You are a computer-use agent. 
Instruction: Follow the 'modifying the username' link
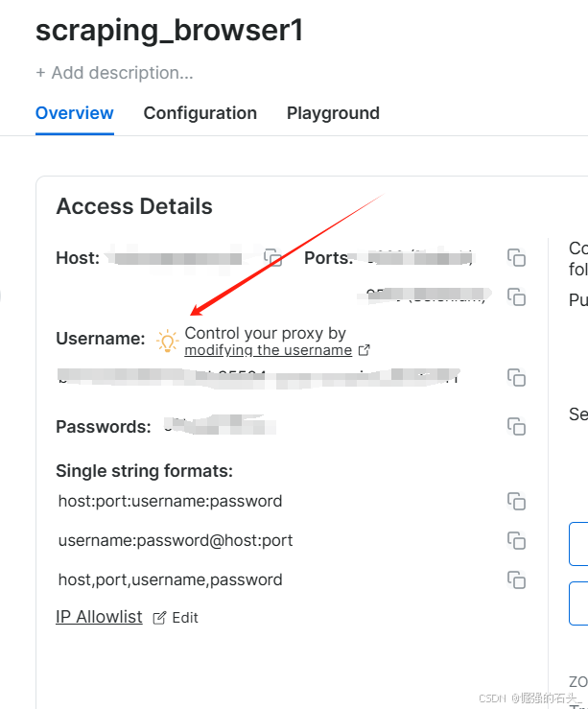(268, 351)
